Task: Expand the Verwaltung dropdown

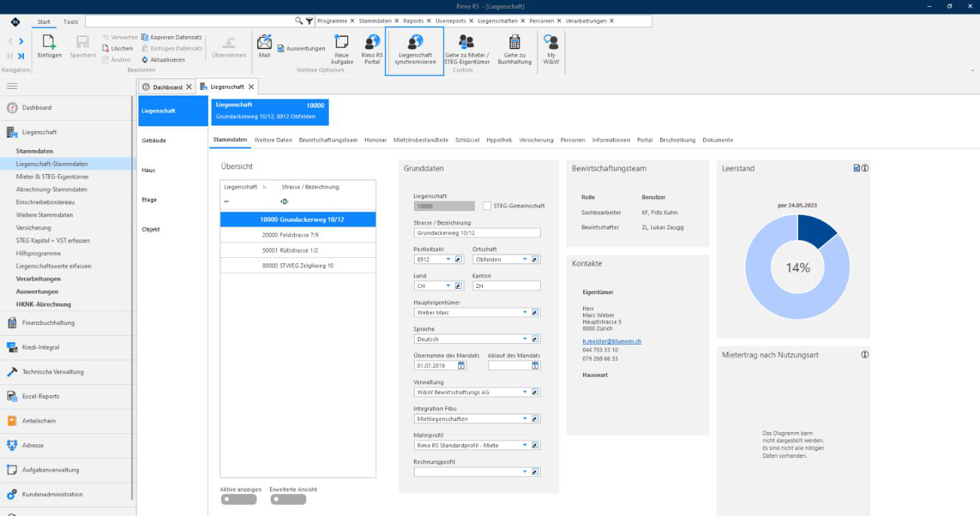Action: 525,392
